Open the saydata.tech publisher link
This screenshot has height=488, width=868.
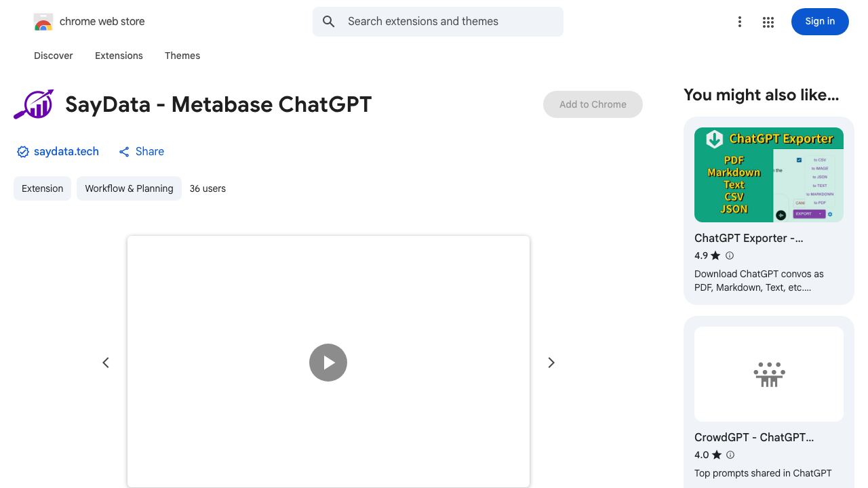[66, 152]
